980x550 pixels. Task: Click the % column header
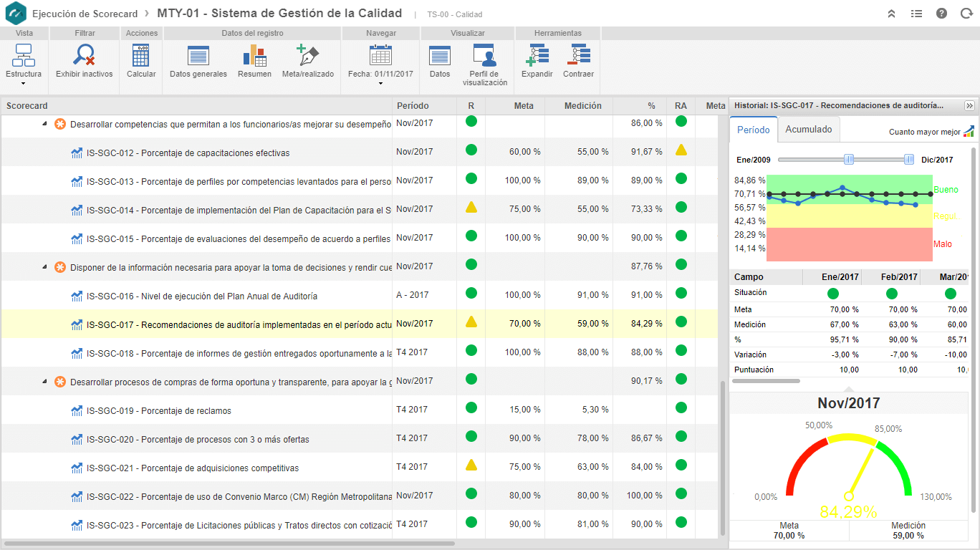pos(640,106)
